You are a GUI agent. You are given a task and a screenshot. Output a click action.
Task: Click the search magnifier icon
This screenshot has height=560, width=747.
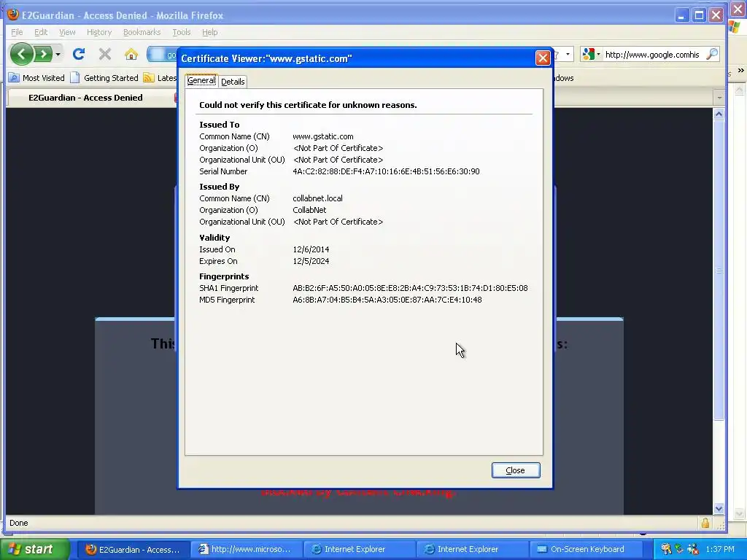[x=712, y=54]
